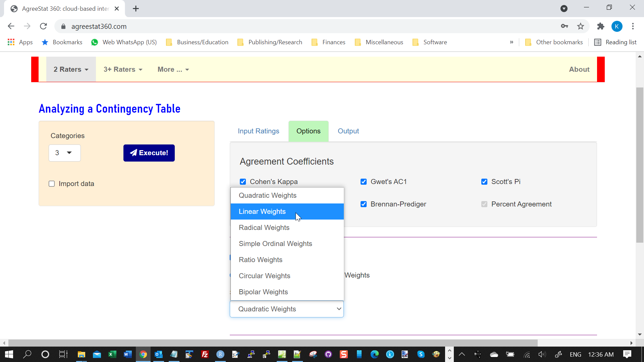Enable the Percent Agreement checkbox

[x=485, y=204]
